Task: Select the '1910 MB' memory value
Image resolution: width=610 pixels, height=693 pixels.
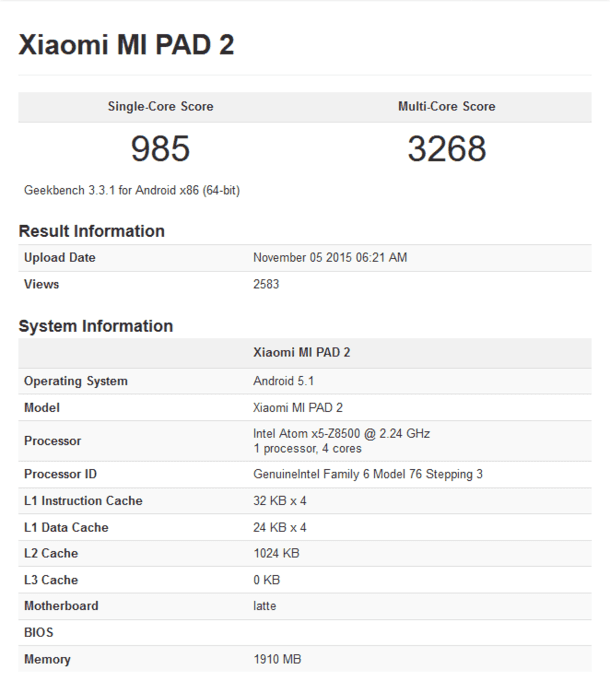Action: tap(277, 659)
